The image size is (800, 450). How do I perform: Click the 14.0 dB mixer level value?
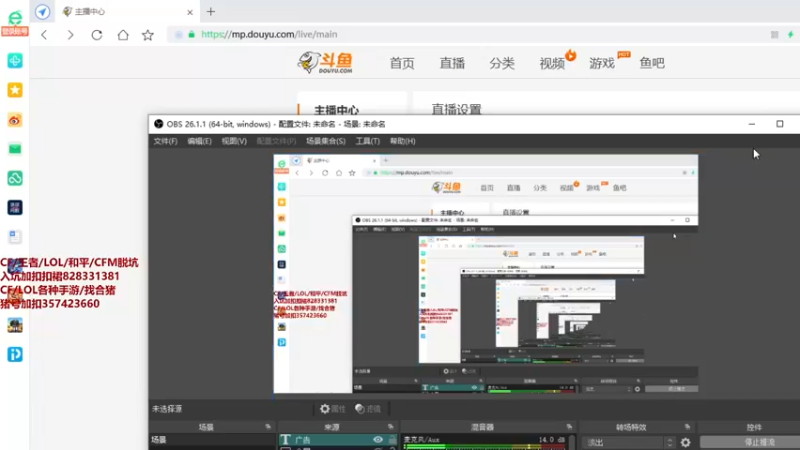[x=552, y=439]
